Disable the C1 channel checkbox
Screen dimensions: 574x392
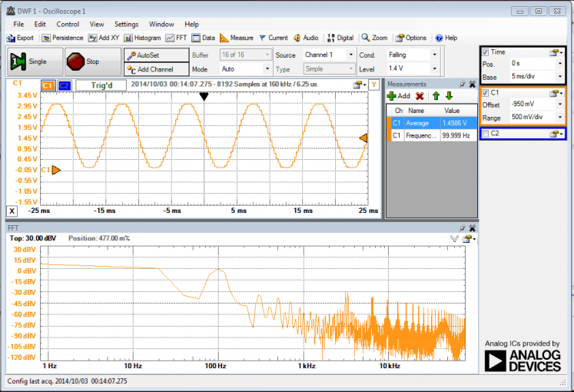[485, 93]
